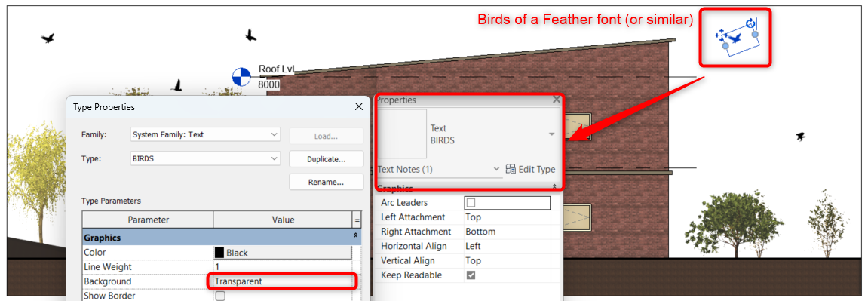Viewport: 868px width, 301px height.
Task: Open the Family dropdown in Type Properties
Action: coord(205,134)
